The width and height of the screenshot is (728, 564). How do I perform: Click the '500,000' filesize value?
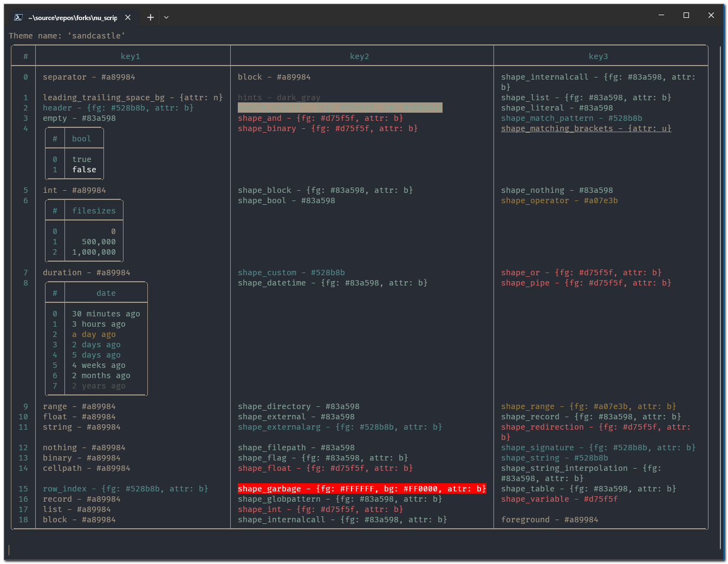99,242
